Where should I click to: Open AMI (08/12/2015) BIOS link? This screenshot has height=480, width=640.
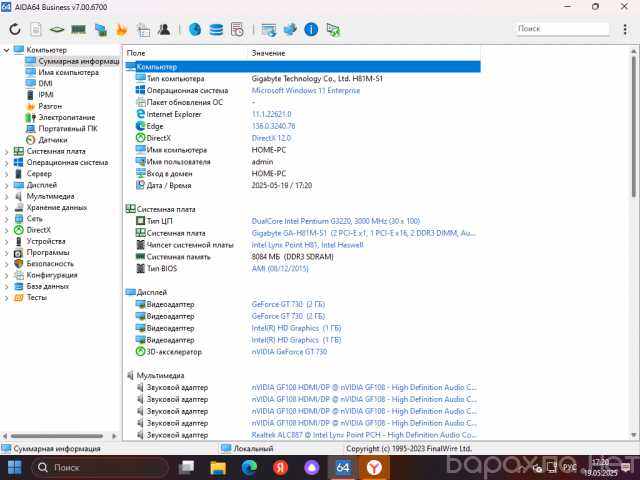280,268
